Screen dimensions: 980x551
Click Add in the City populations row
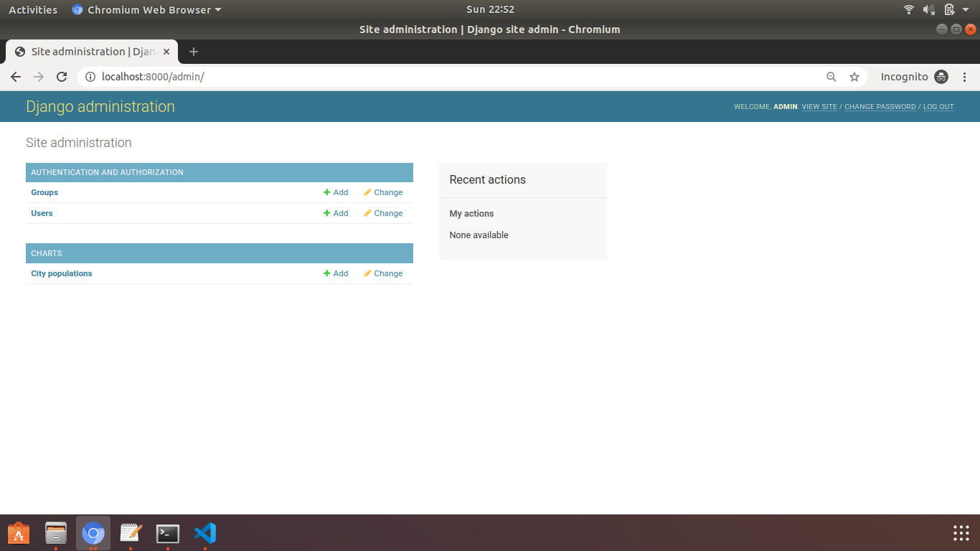(x=336, y=273)
